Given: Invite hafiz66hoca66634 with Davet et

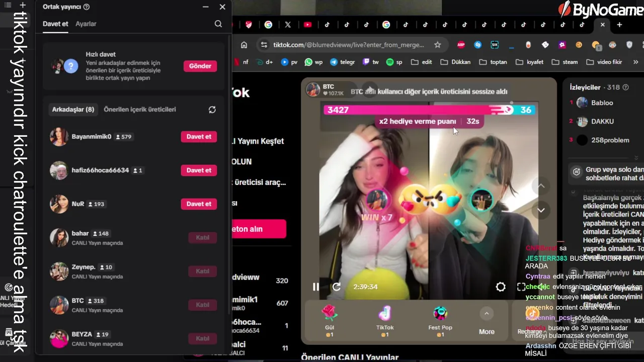Looking at the screenshot, I should click(199, 170).
